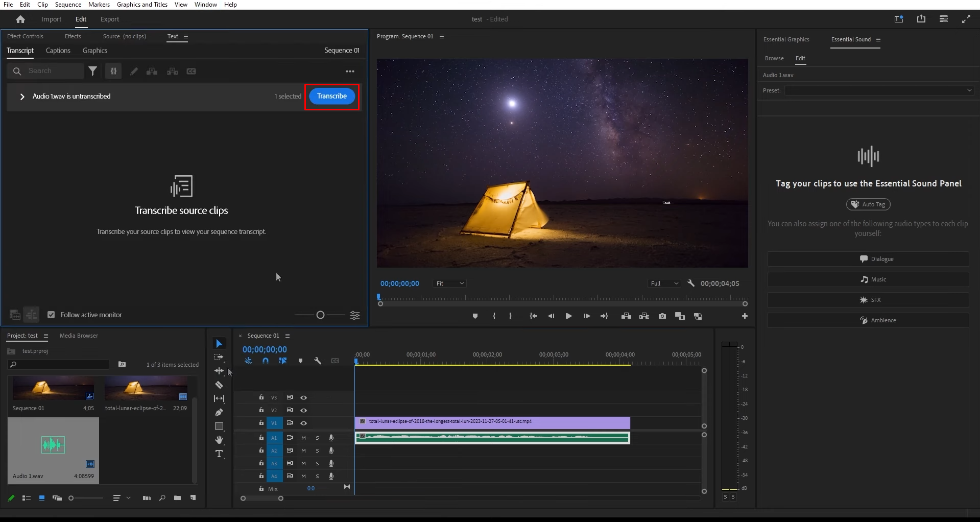Expand the Audio 1.wav untranscribed row
This screenshot has height=522, width=980.
(x=22, y=97)
